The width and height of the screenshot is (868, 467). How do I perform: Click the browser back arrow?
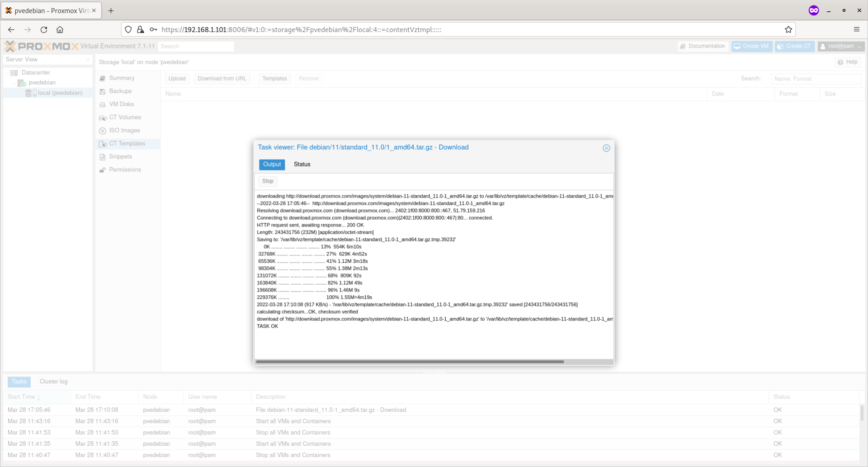(11, 30)
